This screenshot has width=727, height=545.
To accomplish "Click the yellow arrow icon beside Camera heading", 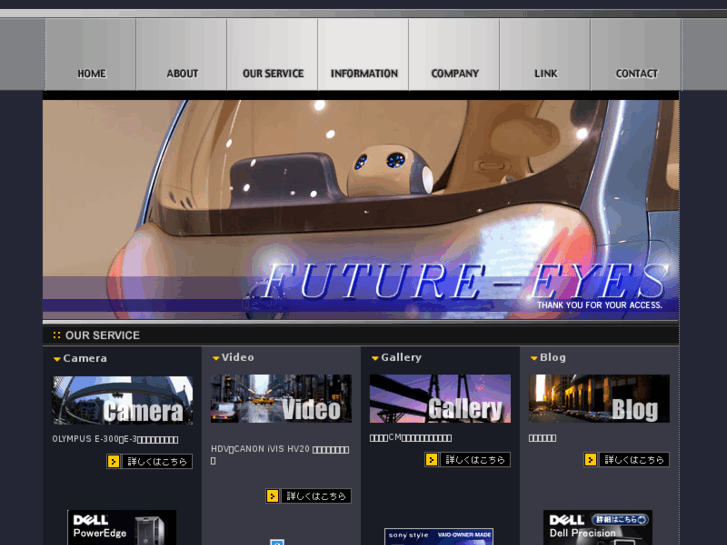I will tap(57, 359).
